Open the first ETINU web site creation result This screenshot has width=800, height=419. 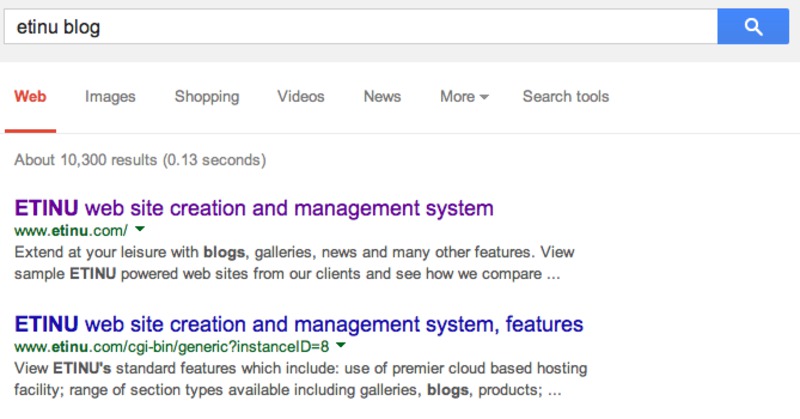(x=254, y=209)
